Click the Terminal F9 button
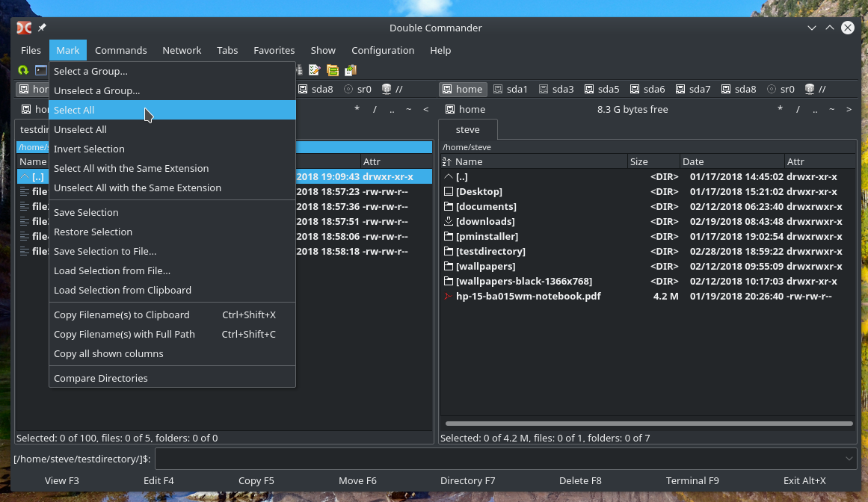The height and width of the screenshot is (502, 868). click(692, 480)
